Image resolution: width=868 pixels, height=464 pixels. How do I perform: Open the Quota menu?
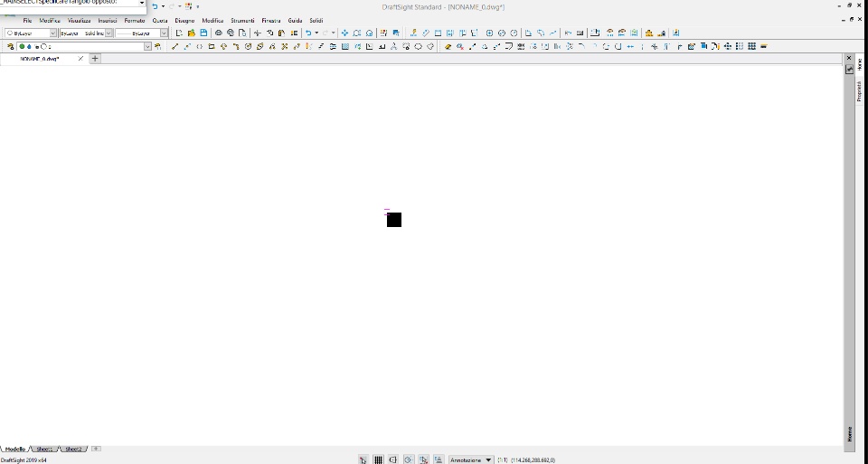point(160,21)
